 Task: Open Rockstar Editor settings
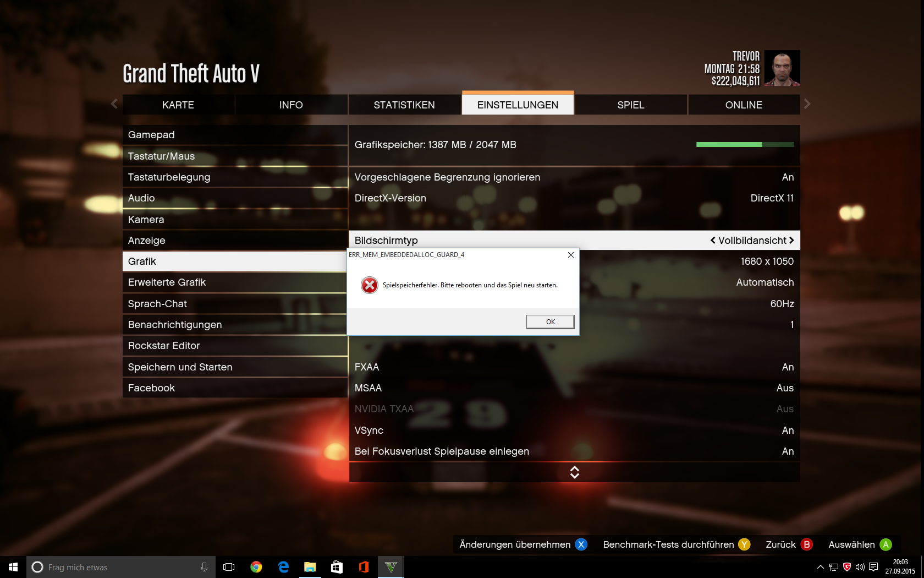pos(235,346)
